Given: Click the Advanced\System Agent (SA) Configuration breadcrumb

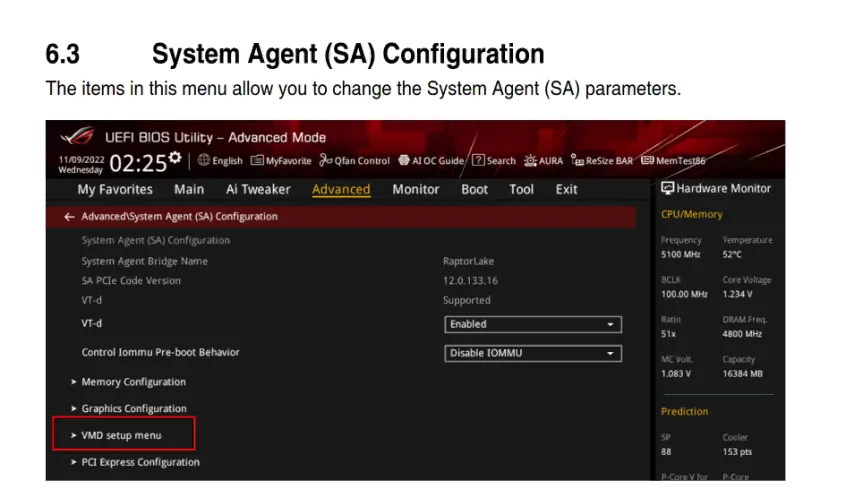Looking at the screenshot, I should (x=180, y=217).
